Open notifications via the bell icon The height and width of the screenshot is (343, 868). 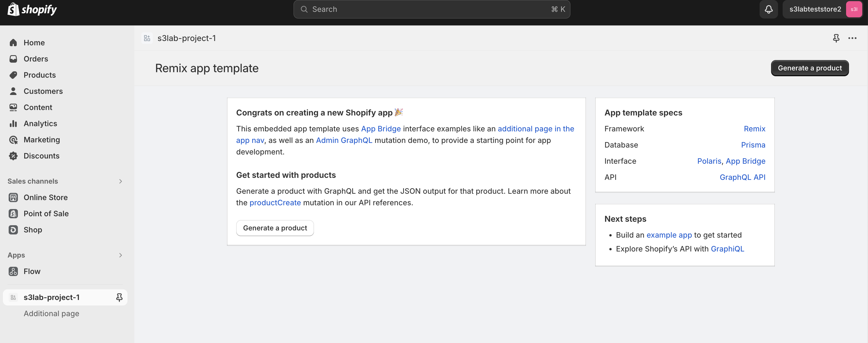click(x=768, y=9)
